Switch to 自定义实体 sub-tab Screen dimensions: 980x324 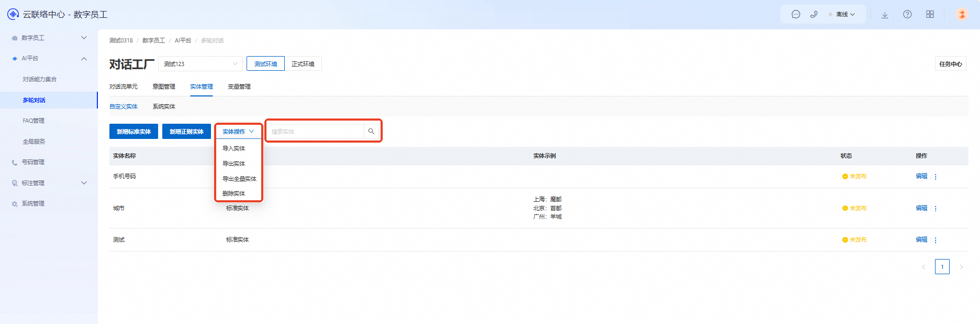[x=124, y=106]
